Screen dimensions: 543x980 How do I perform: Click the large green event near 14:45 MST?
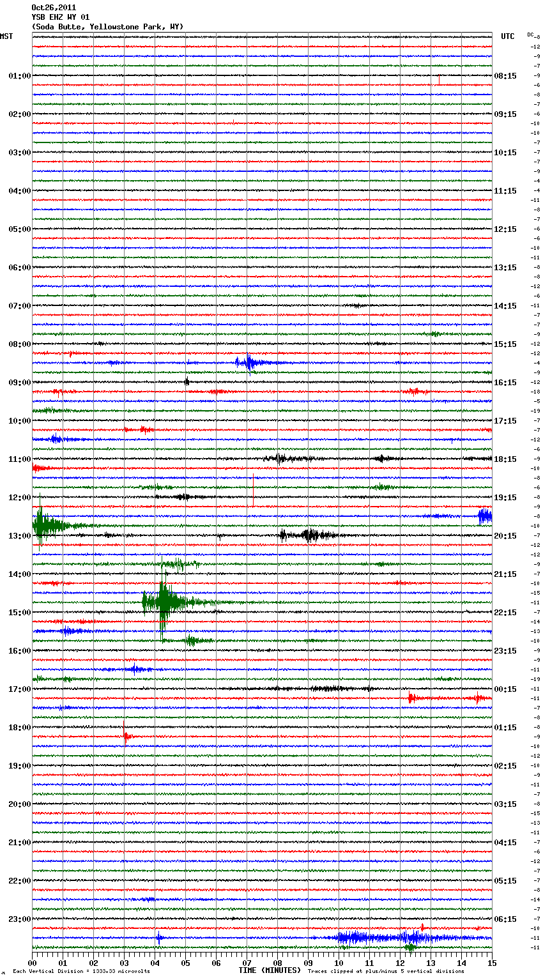pos(164,602)
